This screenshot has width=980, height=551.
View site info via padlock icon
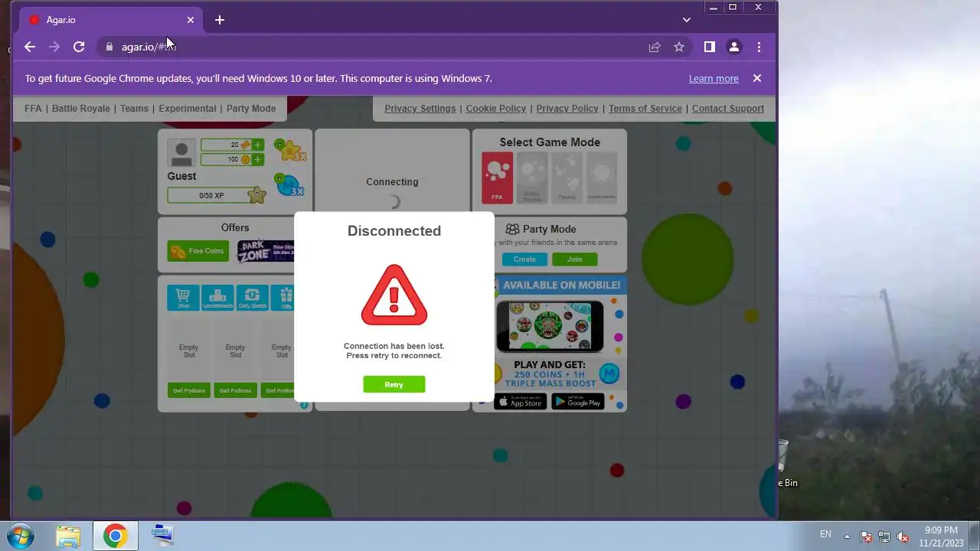pos(109,47)
